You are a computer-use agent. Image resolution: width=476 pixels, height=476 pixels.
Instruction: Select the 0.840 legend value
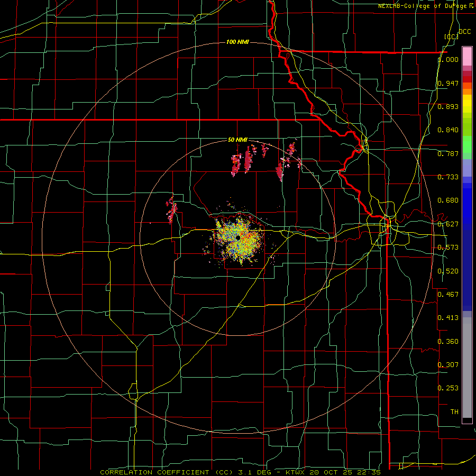(448, 130)
